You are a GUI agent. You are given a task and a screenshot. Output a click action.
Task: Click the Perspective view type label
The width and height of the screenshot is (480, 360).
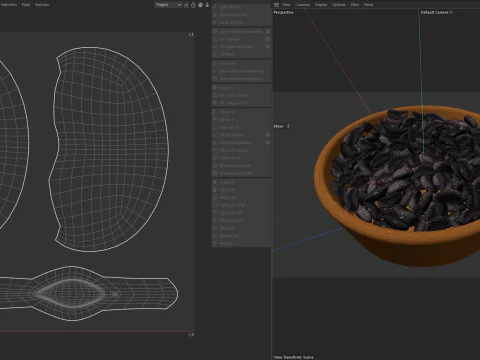point(284,12)
